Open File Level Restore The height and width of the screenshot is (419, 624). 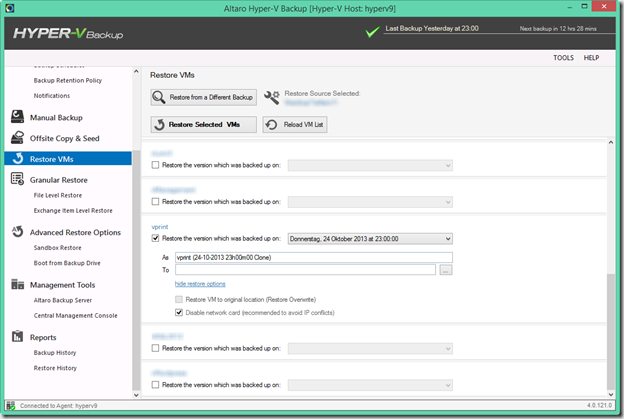point(58,195)
